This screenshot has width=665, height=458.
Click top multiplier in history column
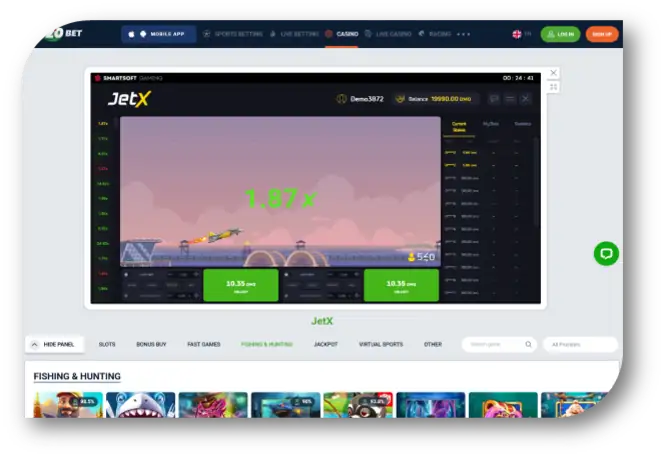(103, 123)
